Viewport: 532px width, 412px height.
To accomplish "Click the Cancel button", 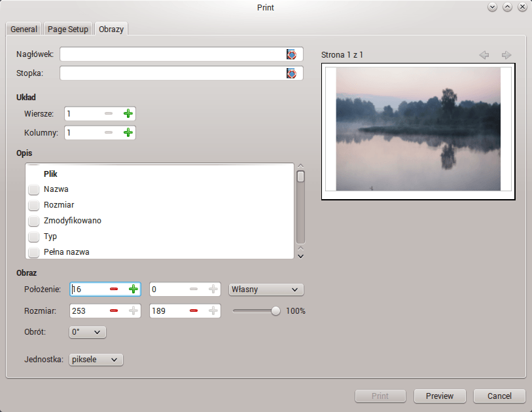I will pyautogui.click(x=499, y=396).
